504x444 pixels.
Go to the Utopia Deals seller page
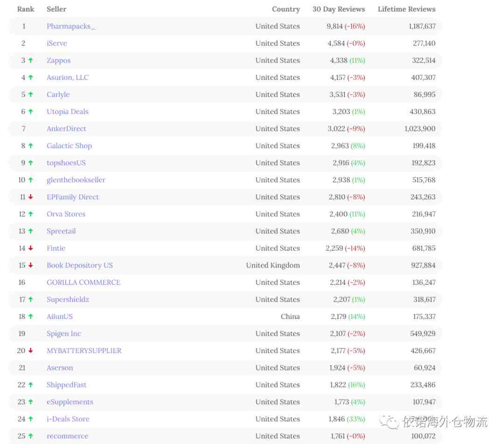click(68, 111)
